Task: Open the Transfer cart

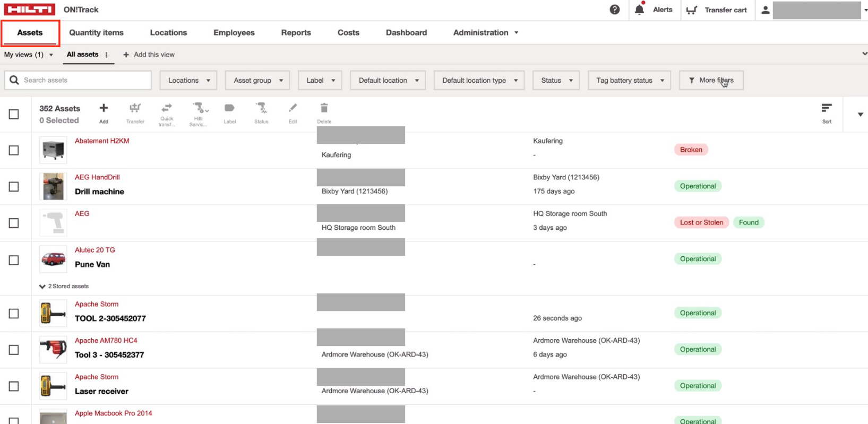Action: [x=717, y=10]
